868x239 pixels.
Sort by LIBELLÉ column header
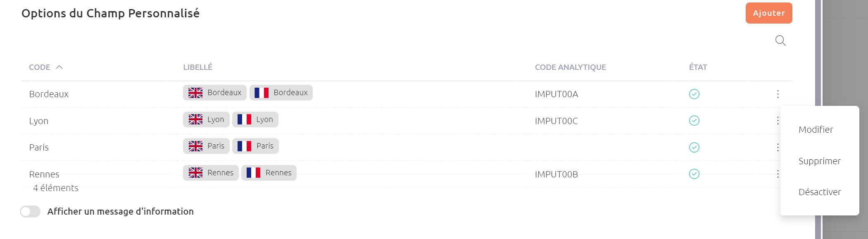point(198,67)
